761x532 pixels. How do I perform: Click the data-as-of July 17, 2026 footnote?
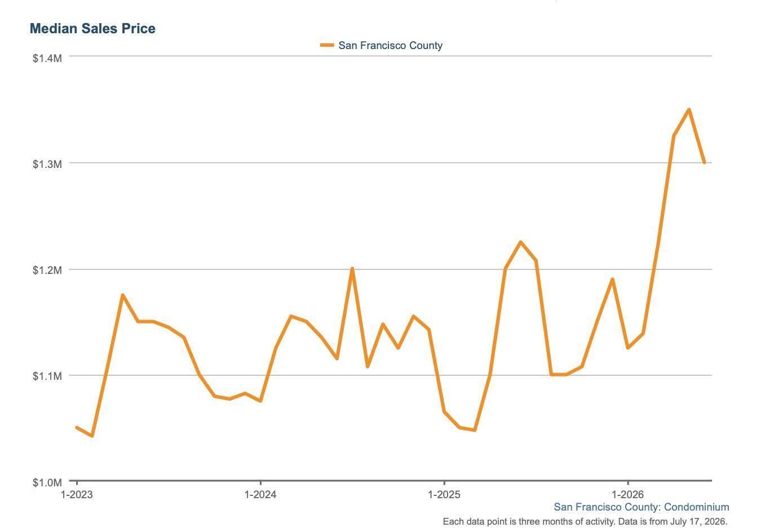585,521
